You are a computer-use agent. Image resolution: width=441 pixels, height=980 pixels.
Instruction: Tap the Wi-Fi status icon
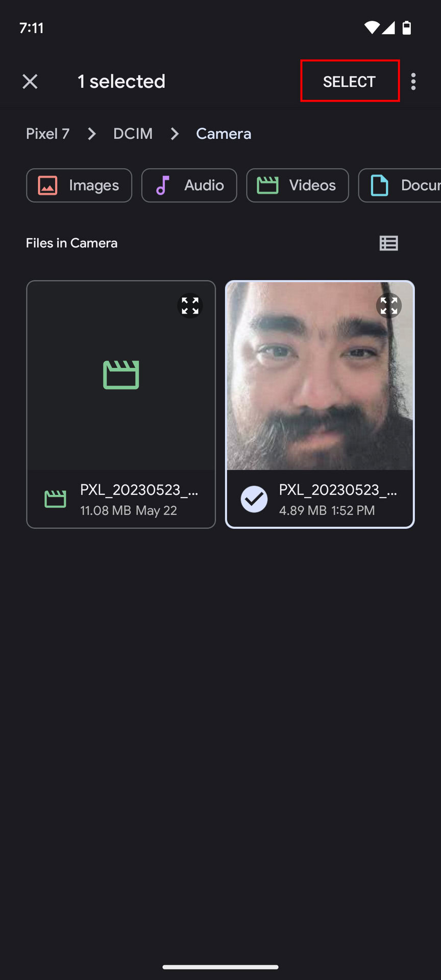point(372,28)
